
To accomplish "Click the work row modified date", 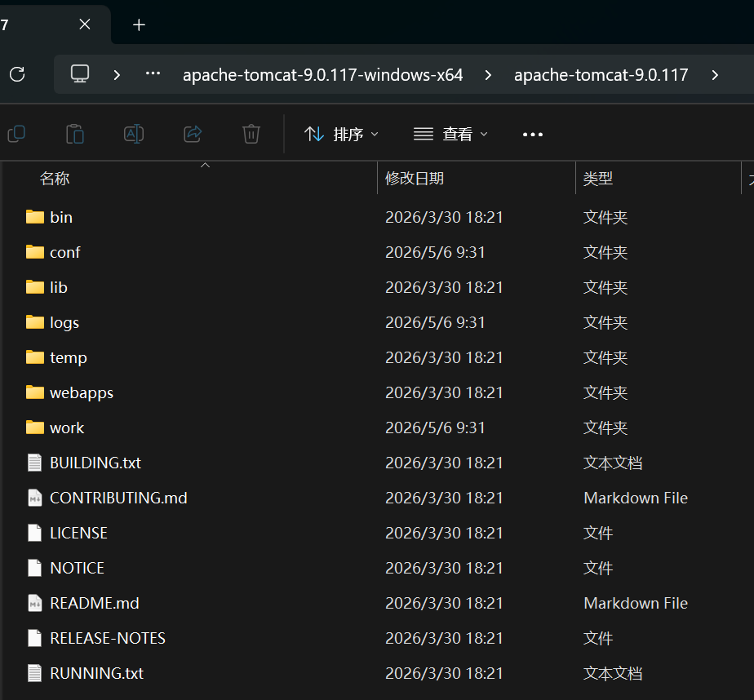I will (x=435, y=428).
